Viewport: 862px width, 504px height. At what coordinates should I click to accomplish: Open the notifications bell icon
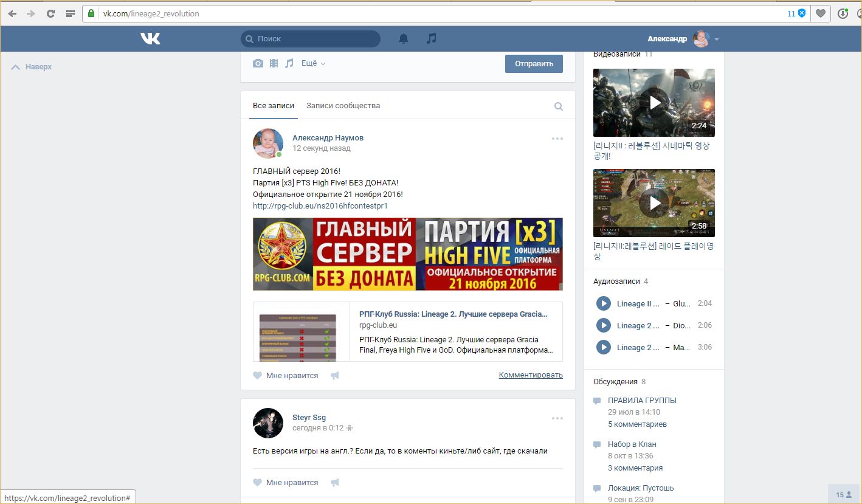click(x=404, y=39)
